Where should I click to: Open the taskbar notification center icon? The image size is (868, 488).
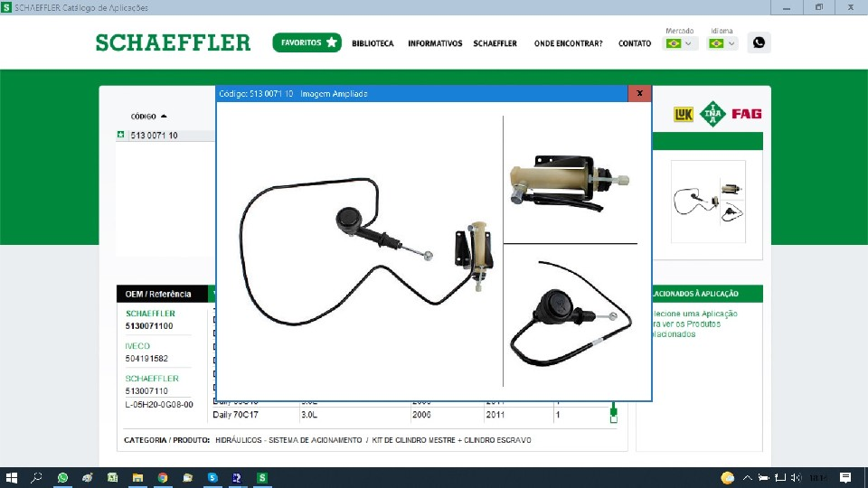click(845, 477)
